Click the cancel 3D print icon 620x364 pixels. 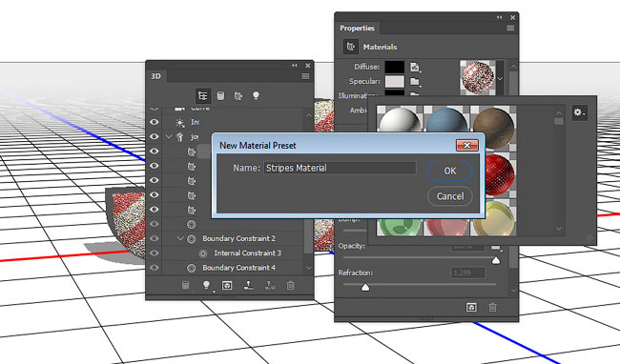pyautogui.click(x=270, y=285)
